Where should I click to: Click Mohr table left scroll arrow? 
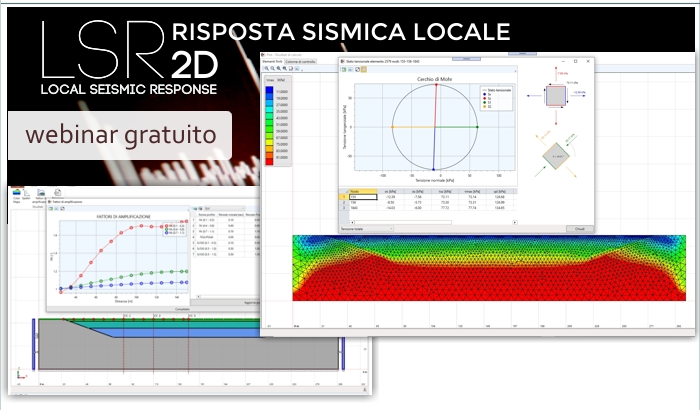coord(352,222)
